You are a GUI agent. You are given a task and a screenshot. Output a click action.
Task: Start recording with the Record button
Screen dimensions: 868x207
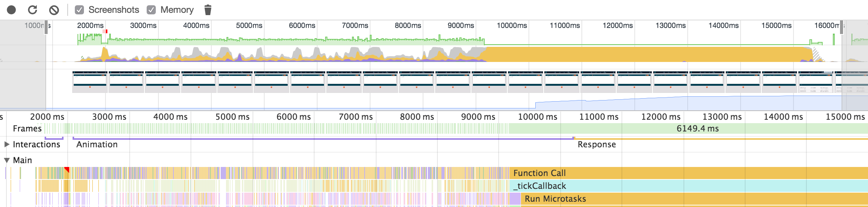11,10
